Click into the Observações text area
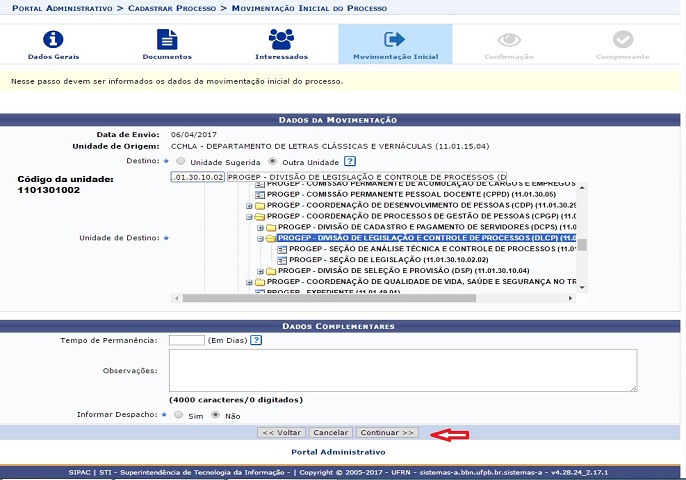Image resolution: width=686 pixels, height=480 pixels. coord(403,370)
